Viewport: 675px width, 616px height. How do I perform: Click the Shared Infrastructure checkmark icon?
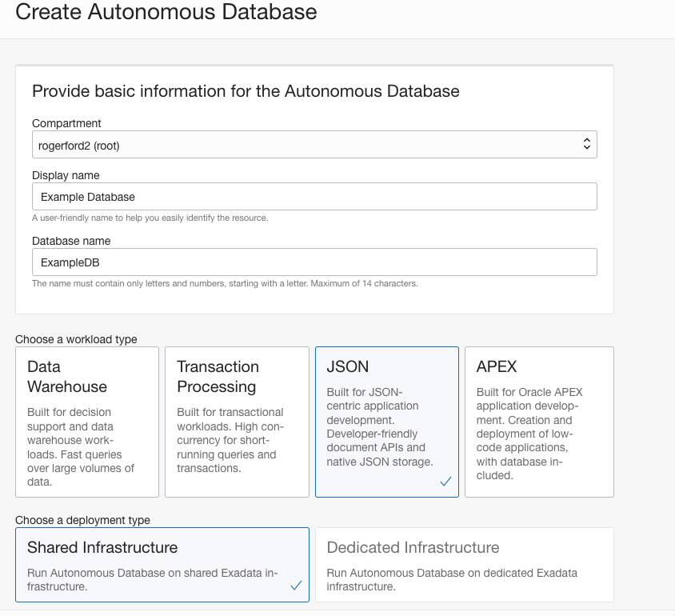[x=296, y=585]
